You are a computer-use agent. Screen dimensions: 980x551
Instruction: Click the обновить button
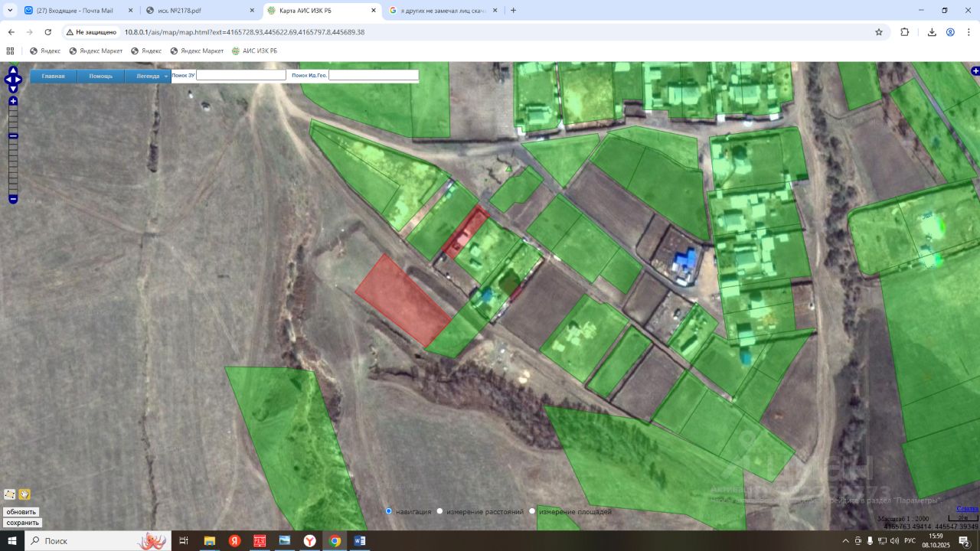(x=21, y=512)
